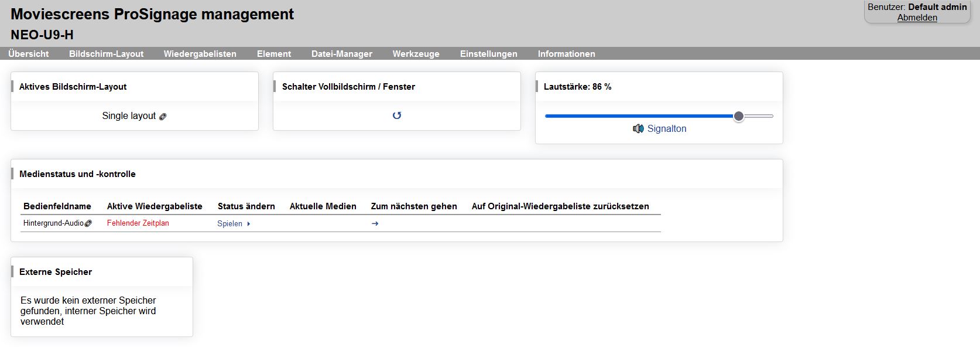
Task: Click the Bedienfeldname column header
Action: [x=57, y=206]
